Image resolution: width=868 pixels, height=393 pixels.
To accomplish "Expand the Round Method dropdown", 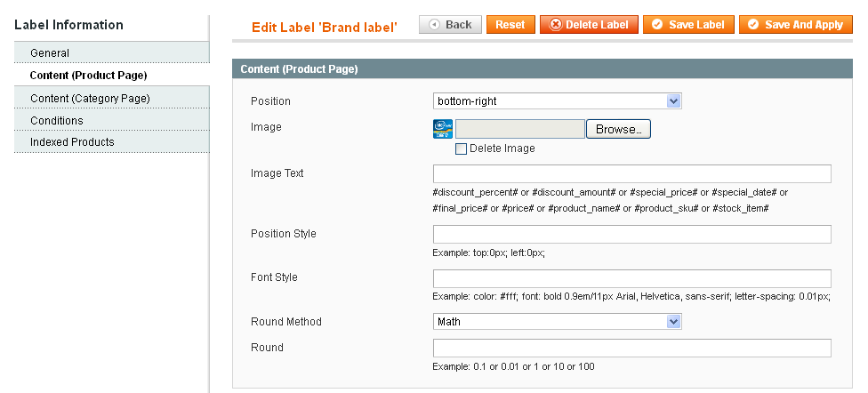I will pos(557,321).
